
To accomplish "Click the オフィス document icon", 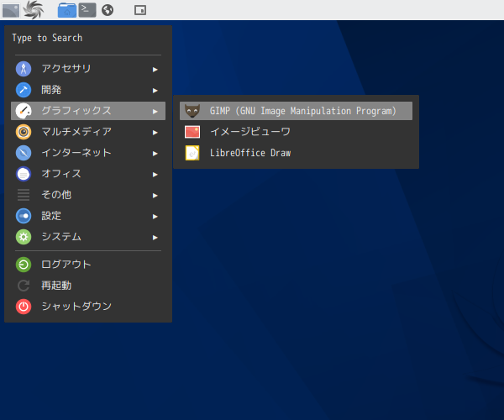I will pos(24,174).
